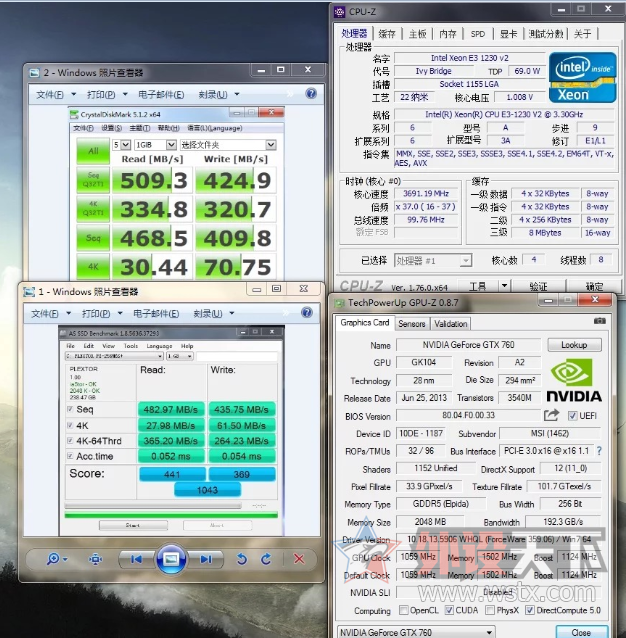
Task: Open GPU selection dropdown in GPU-Z
Action: pos(416,632)
